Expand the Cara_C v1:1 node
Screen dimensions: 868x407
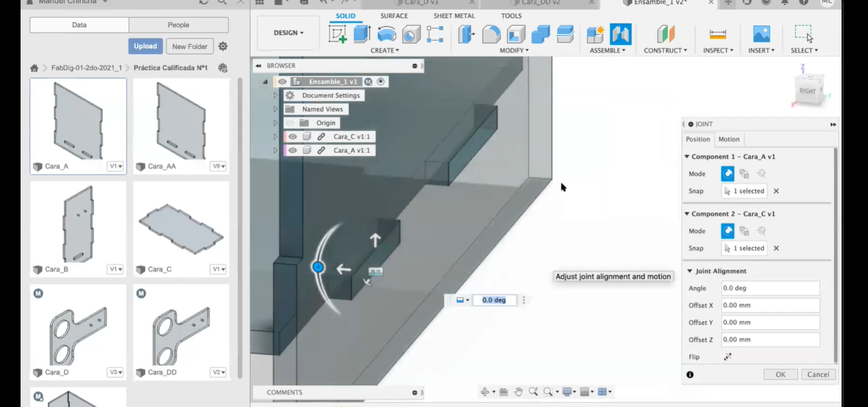(x=275, y=137)
